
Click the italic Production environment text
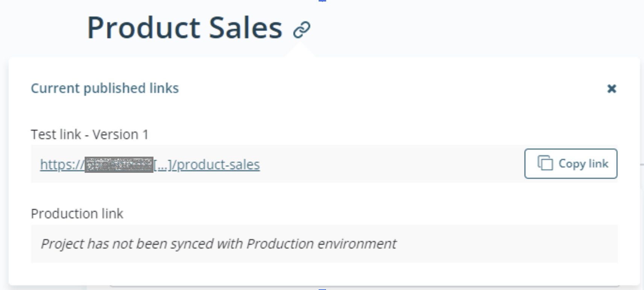(x=321, y=244)
